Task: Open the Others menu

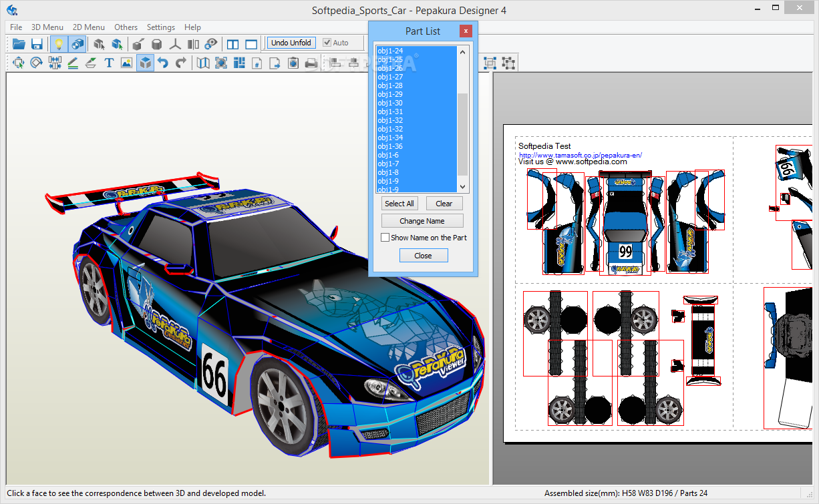Action: [126, 27]
